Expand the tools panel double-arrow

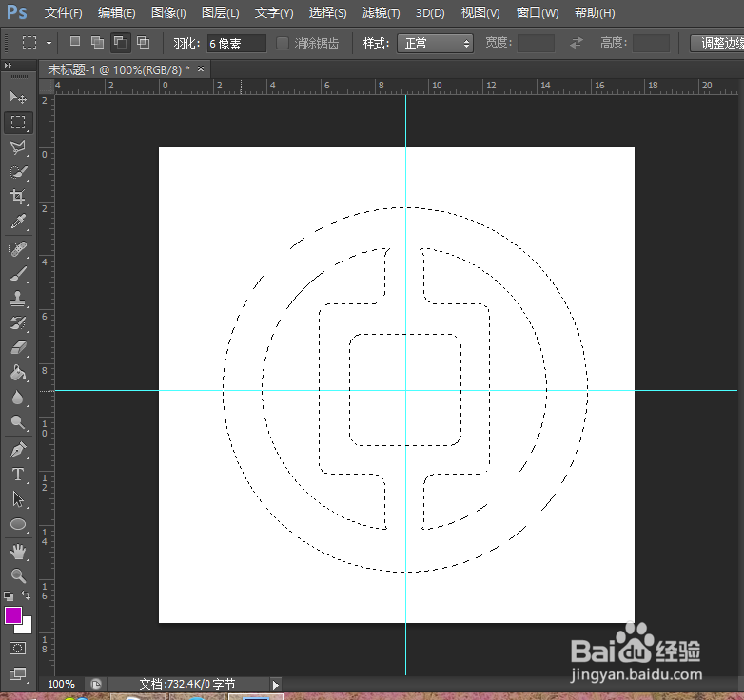click(x=8, y=66)
